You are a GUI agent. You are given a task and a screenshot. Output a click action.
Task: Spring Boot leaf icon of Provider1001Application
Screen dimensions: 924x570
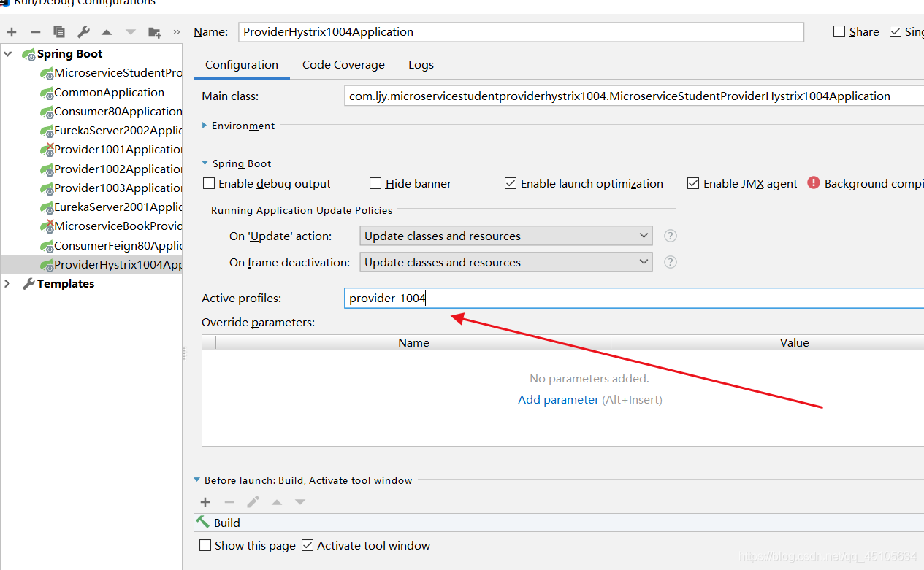[x=47, y=150]
